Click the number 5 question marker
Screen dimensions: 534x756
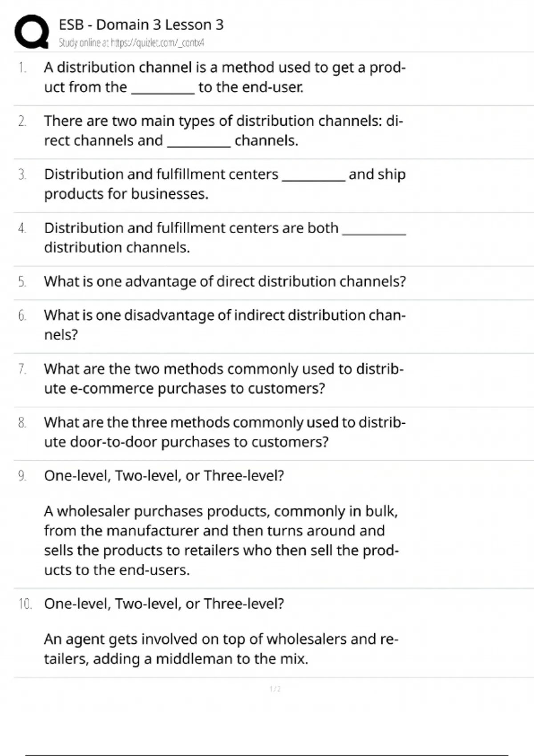pos(22,281)
